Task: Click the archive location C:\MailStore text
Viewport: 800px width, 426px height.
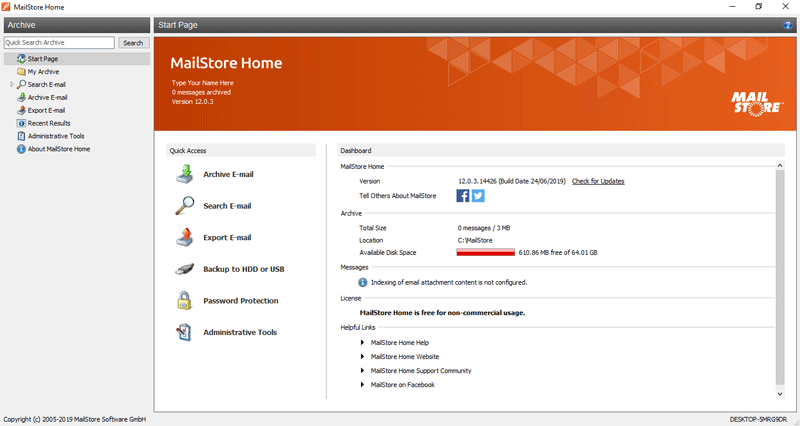Action: pos(475,240)
